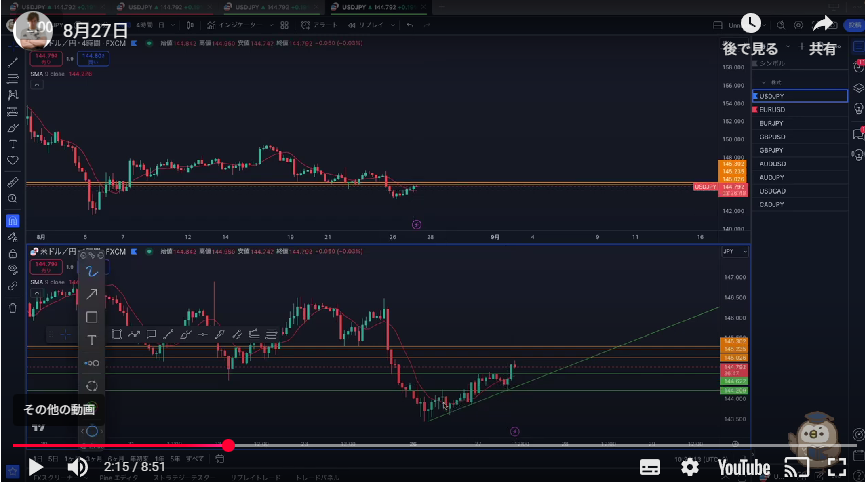865x482 pixels.
Task: Cast video to another device
Action: pyautogui.click(x=796, y=467)
